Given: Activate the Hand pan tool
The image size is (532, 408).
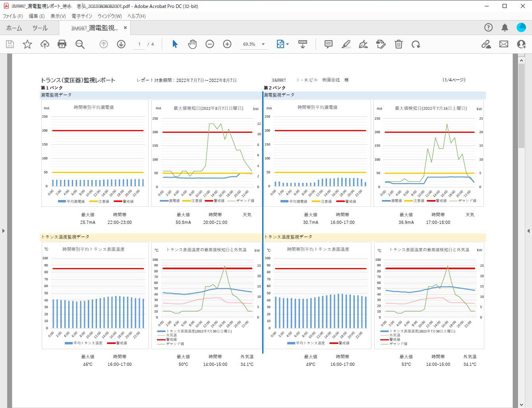Looking at the screenshot, I should 192,44.
